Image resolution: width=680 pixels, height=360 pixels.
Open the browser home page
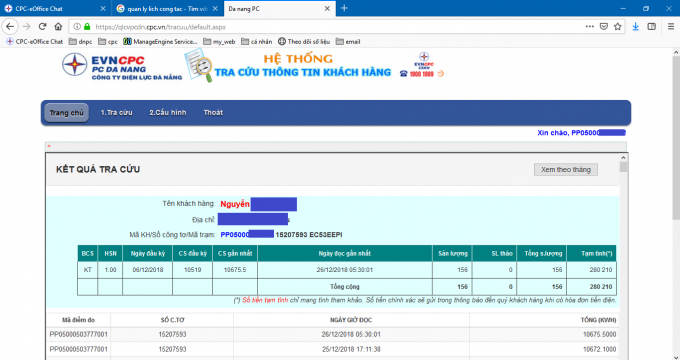point(58,26)
